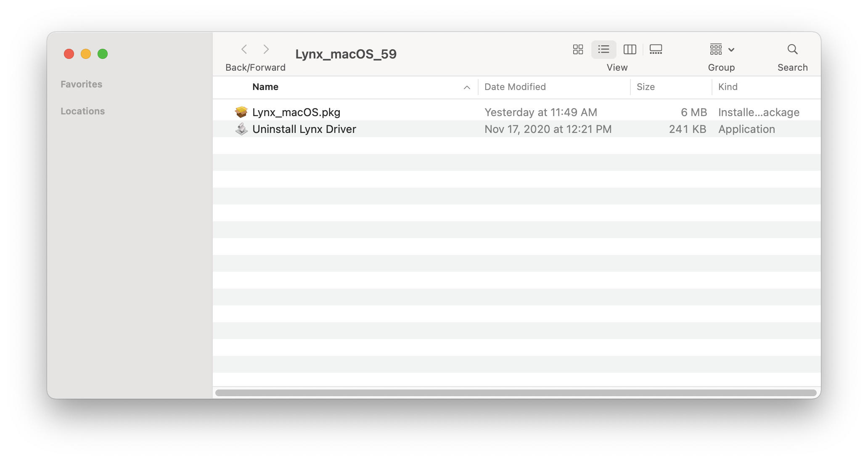Sort files by Size column
This screenshot has width=868, height=461.
tap(646, 87)
